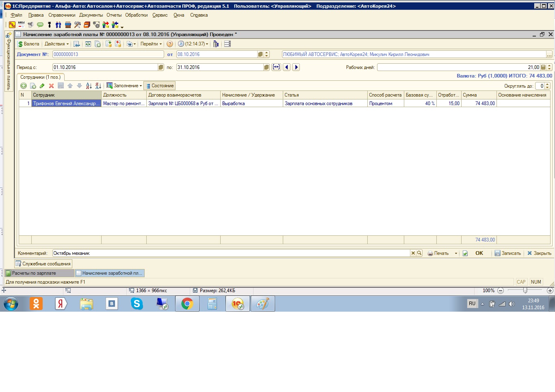555x392 pixels.
Task: Click the Закрыть button
Action: tap(539, 253)
